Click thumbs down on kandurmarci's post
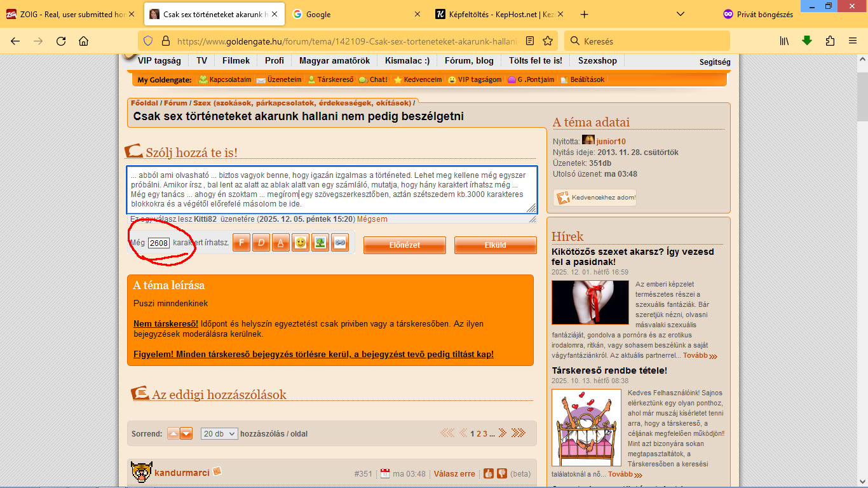This screenshot has width=868, height=488. [x=501, y=473]
